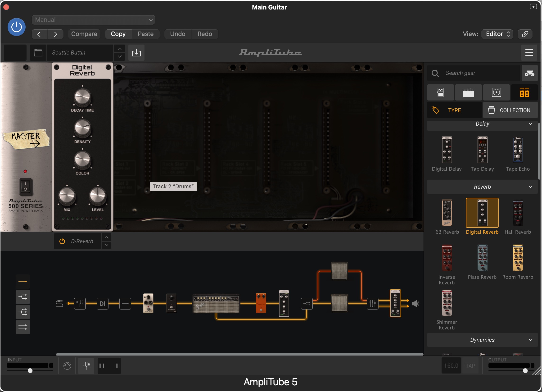Click the Redo button
This screenshot has width=542, height=392.
coord(205,34)
